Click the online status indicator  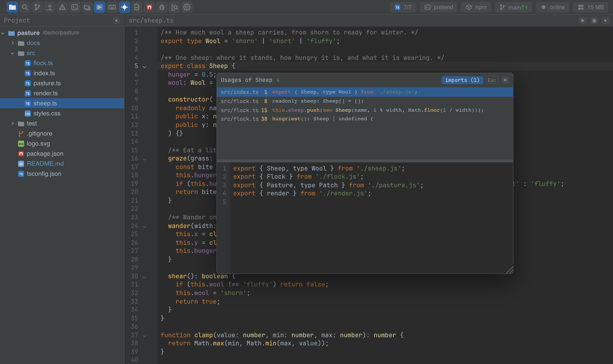(553, 7)
